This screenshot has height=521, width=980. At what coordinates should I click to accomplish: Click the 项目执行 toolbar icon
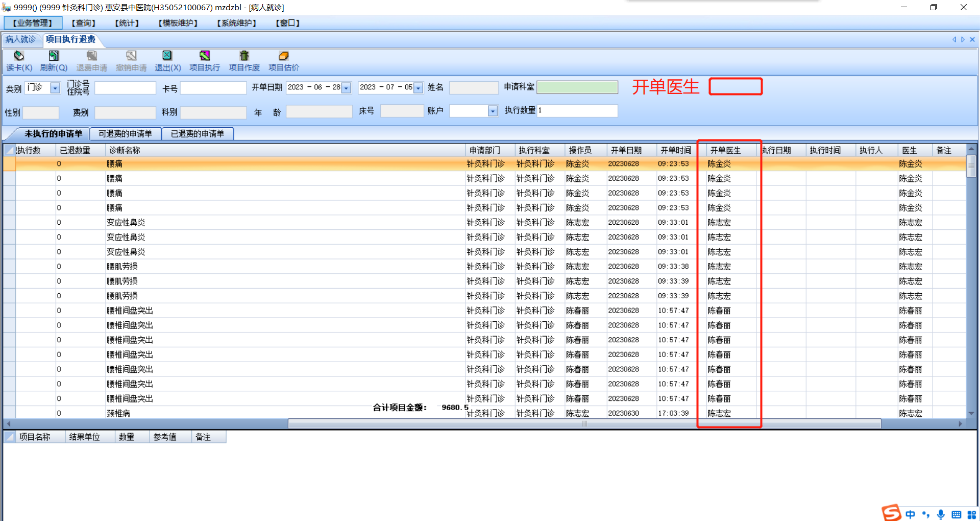coord(205,56)
